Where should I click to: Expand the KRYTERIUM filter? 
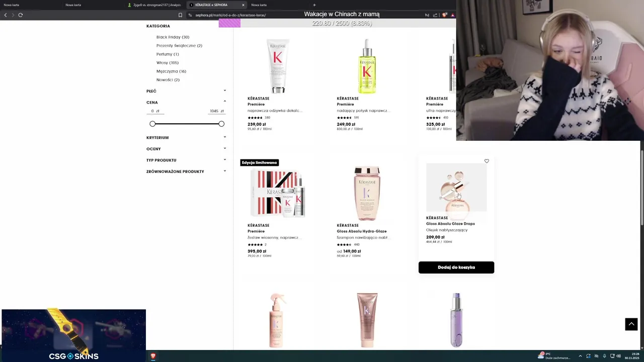pos(186,137)
